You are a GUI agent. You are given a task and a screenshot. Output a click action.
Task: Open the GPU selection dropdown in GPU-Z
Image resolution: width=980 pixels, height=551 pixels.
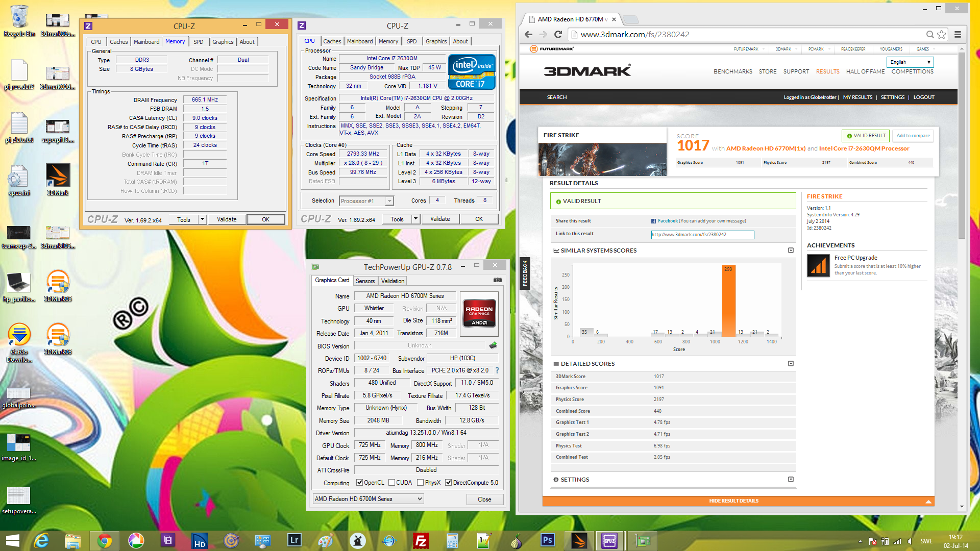(x=368, y=499)
